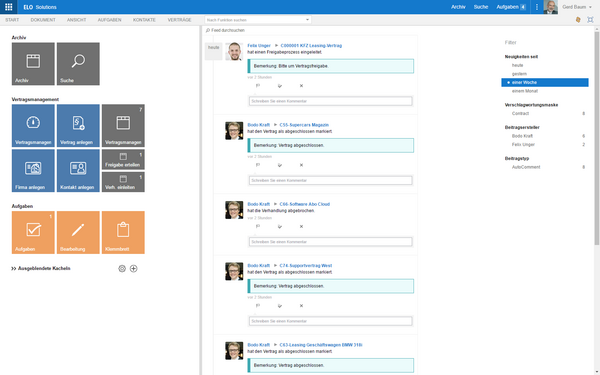Screen dimensions: 600x375
Task: Click comment field under KFZ Leasing-Vertrag post
Action: 331,101
